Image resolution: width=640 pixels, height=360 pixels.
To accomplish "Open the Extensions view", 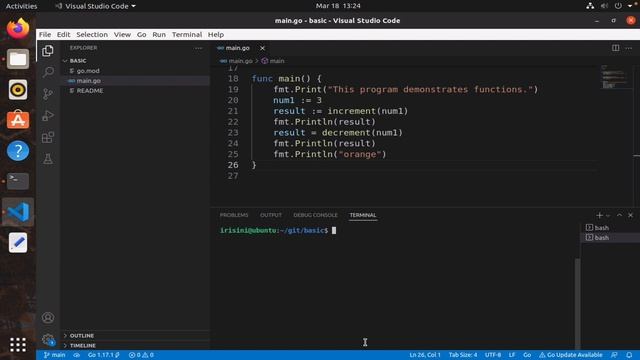I will click(x=48, y=137).
